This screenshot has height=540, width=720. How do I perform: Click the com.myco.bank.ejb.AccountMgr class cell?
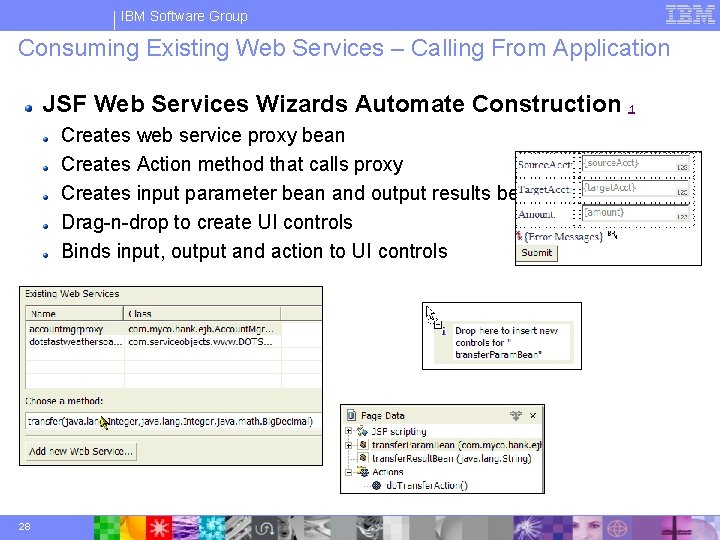tap(201, 329)
